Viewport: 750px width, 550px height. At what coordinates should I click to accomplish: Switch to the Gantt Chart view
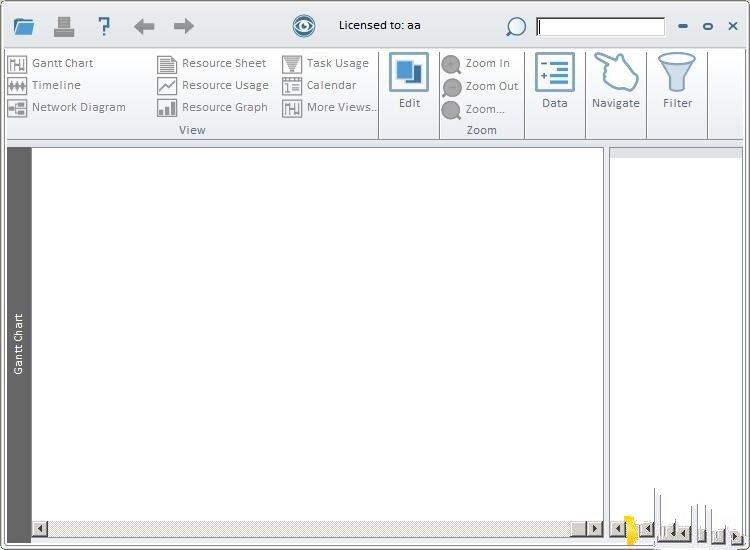[x=51, y=63]
